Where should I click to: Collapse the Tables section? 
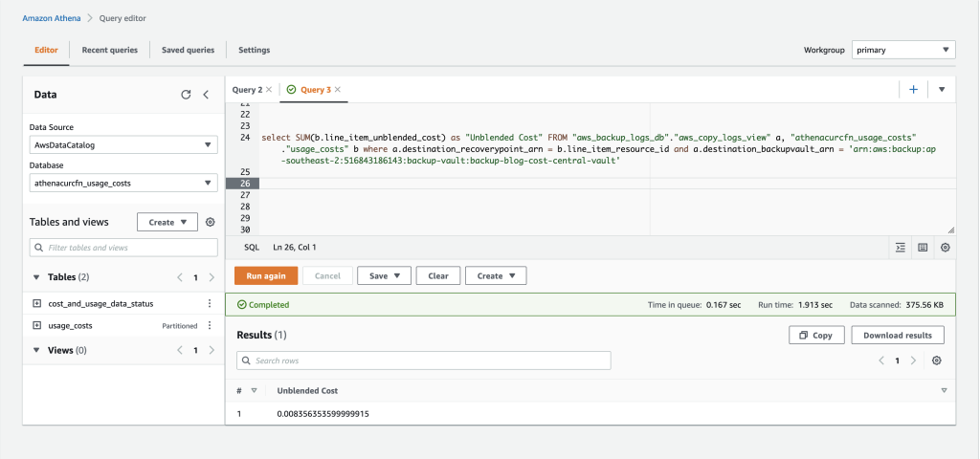(36, 276)
